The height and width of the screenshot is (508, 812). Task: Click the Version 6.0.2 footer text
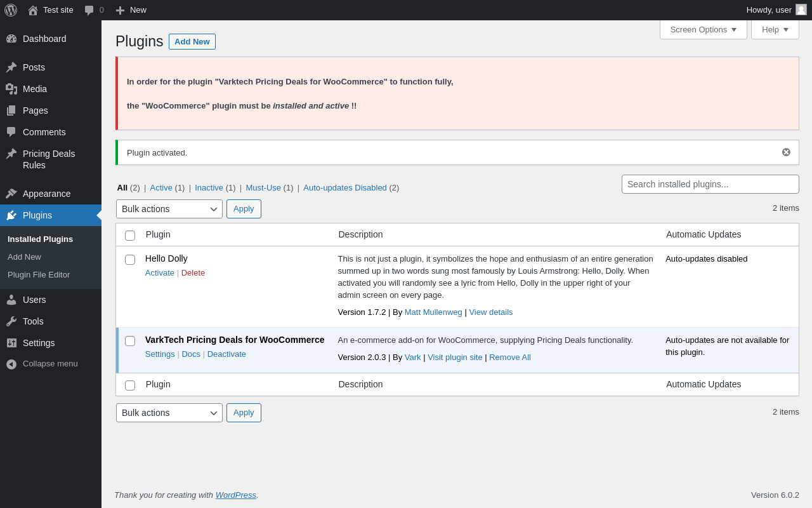(x=775, y=495)
